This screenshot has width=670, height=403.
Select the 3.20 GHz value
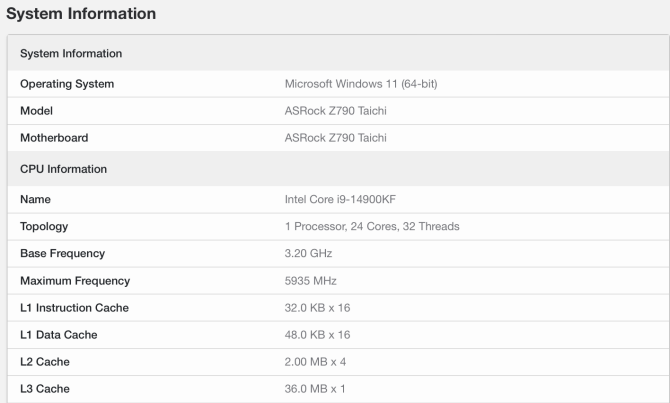coord(309,253)
